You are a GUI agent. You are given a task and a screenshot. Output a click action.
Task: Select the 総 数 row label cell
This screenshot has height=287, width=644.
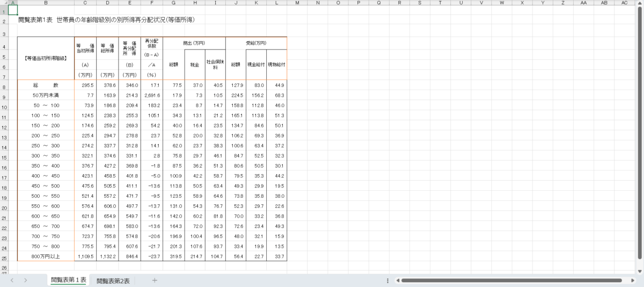tap(46, 85)
